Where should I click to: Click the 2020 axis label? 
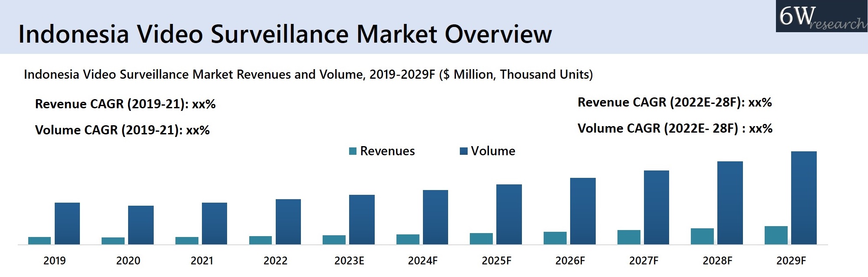[x=128, y=261]
